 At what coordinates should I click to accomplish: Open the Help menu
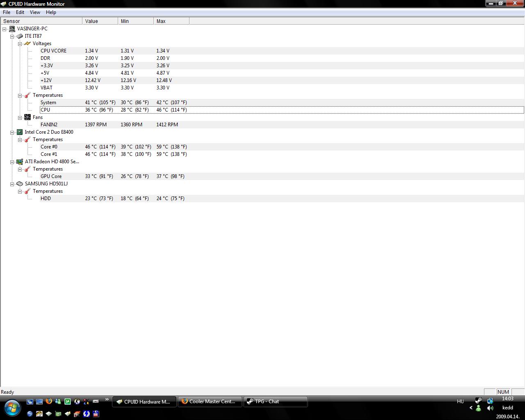(51, 12)
